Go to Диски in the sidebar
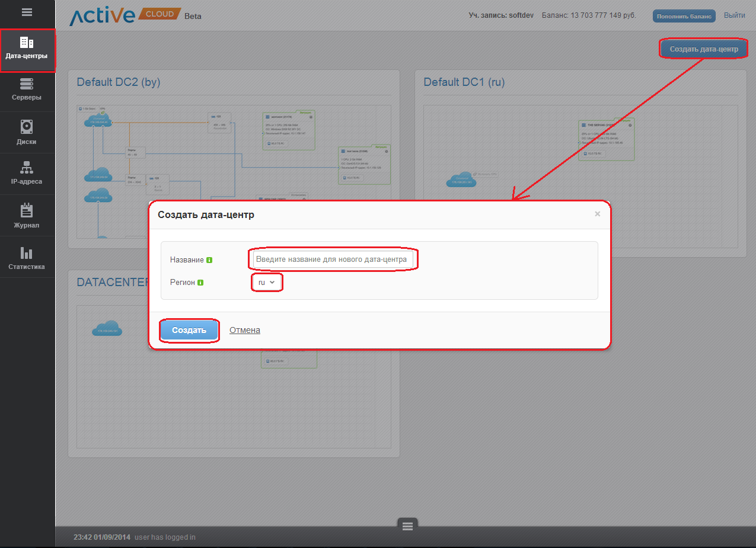Image resolution: width=756 pixels, height=548 pixels. click(x=27, y=133)
